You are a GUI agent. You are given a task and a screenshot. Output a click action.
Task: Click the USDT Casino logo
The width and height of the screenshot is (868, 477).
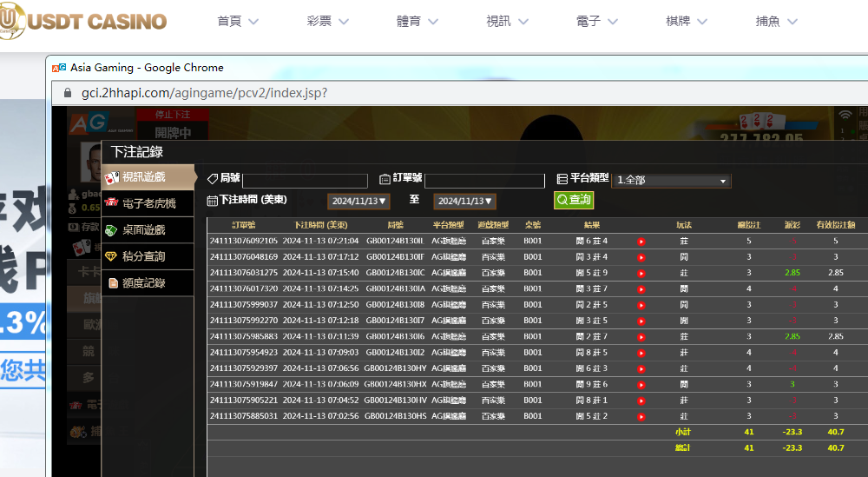[x=84, y=21]
